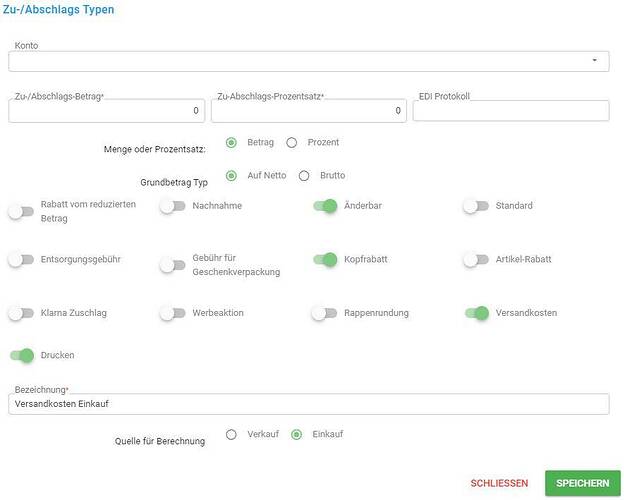The height and width of the screenshot is (500, 624).
Task: Disable the Versandkosten toggle
Action: point(477,313)
